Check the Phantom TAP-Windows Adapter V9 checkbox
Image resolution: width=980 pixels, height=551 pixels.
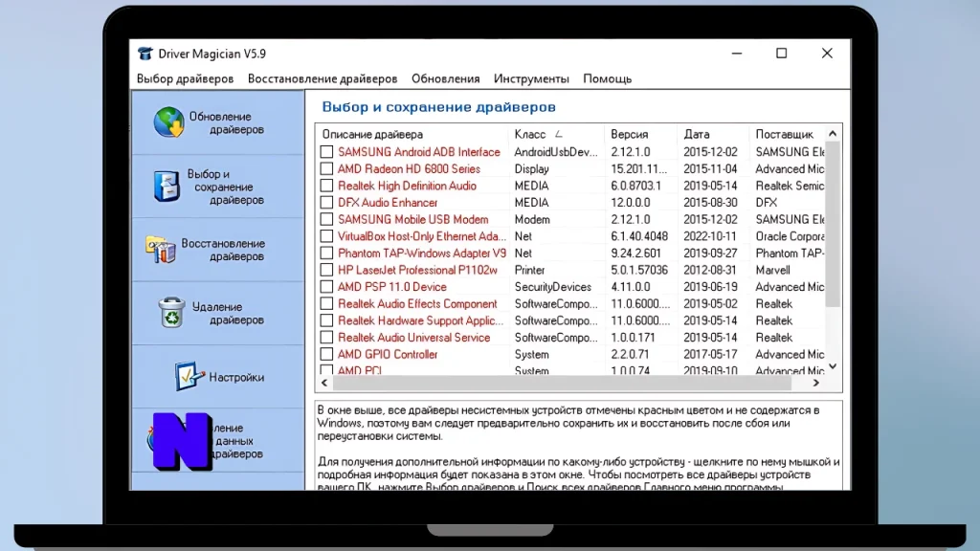click(326, 253)
